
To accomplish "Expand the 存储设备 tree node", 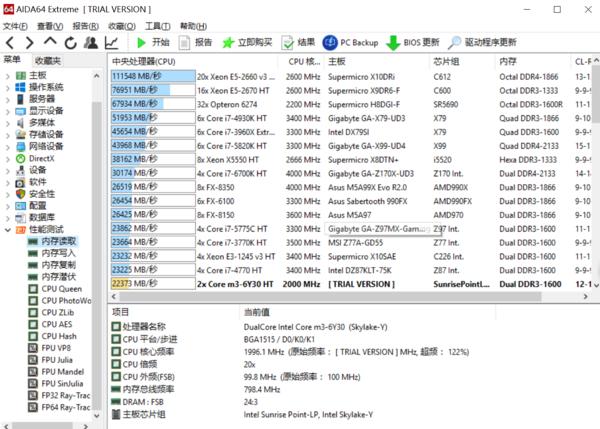I will point(8,135).
